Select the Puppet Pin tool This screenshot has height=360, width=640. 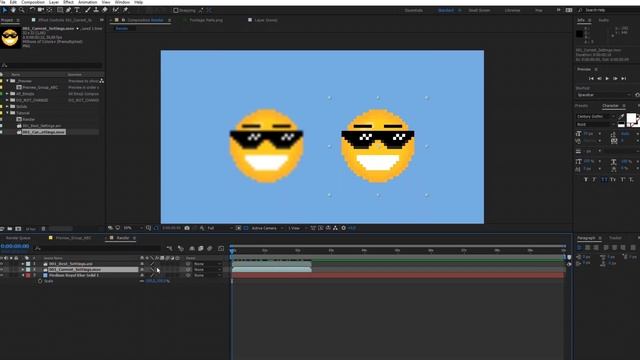click(x=125, y=10)
